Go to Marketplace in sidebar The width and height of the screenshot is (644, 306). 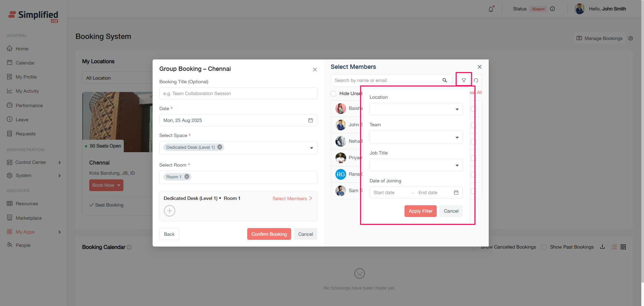click(29, 218)
